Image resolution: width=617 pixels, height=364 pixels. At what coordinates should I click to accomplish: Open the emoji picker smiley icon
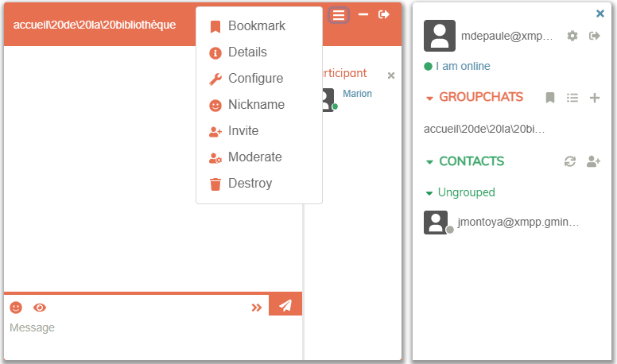[16, 308]
